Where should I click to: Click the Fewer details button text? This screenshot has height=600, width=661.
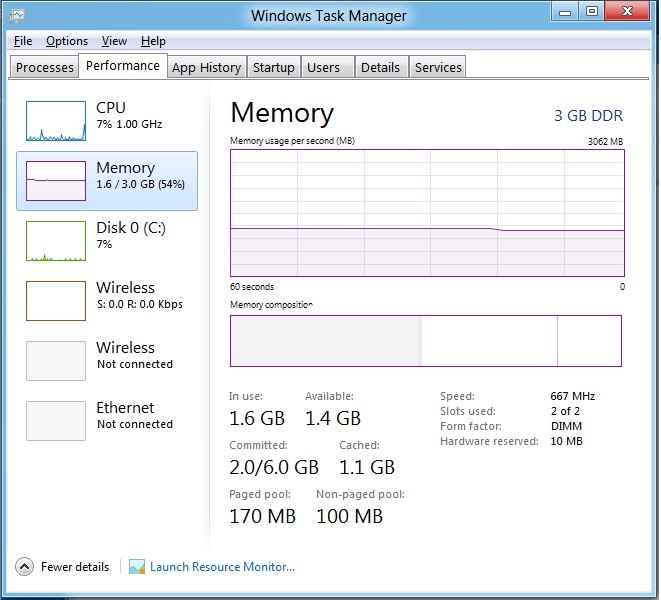75,567
